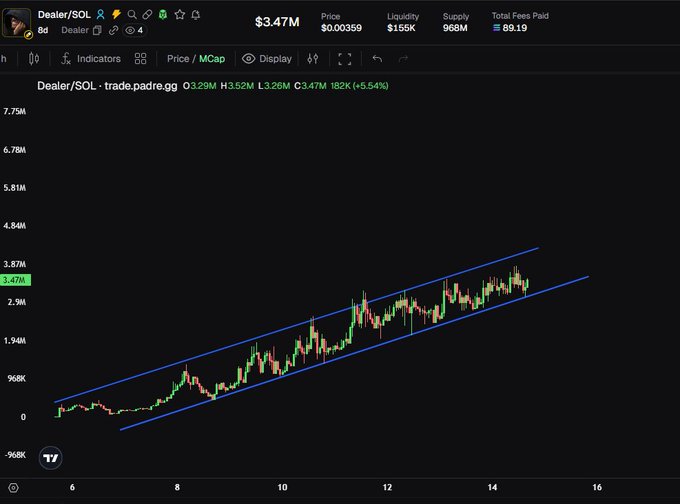The image size is (680, 504).
Task: Click the time axis settings gear icon
Action: (13, 488)
